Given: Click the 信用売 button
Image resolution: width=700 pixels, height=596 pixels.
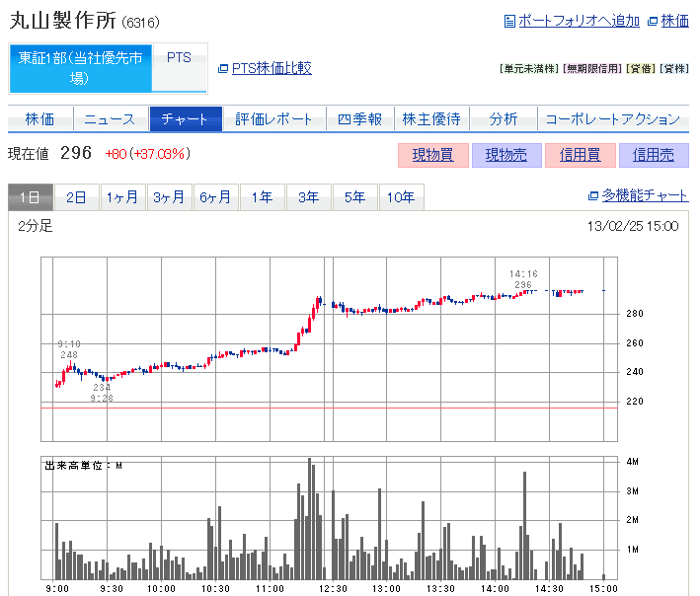Looking at the screenshot, I should click(x=654, y=155).
